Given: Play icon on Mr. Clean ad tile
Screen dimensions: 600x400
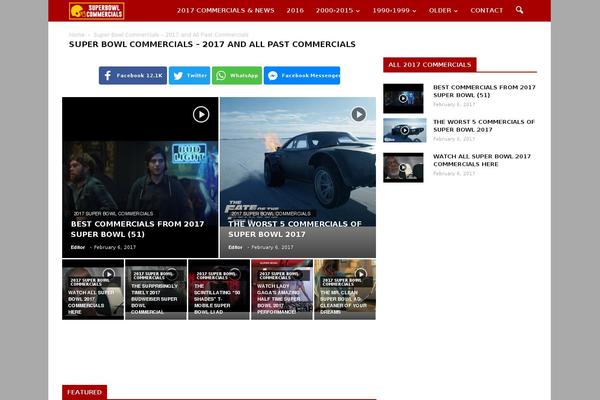Looking at the screenshot, I should coord(360,274).
